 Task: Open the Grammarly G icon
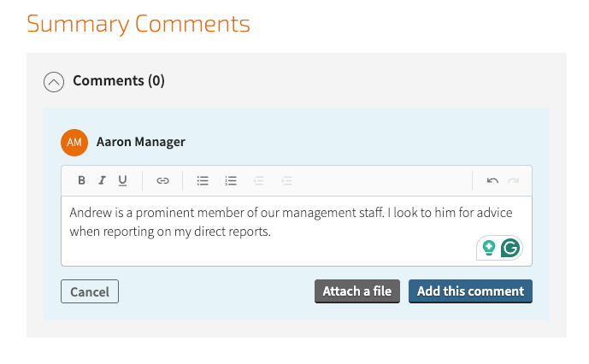pyautogui.click(x=510, y=248)
